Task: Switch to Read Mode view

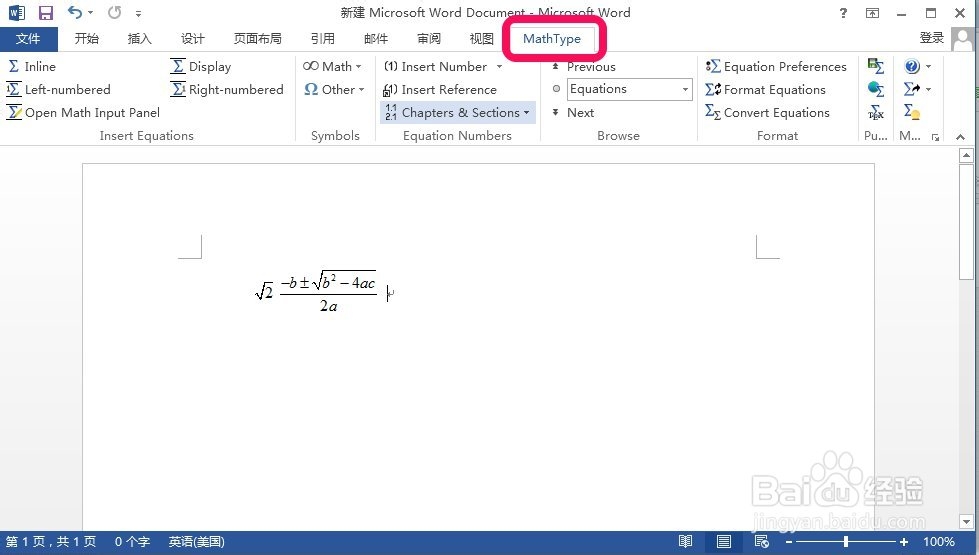Action: tap(686, 541)
